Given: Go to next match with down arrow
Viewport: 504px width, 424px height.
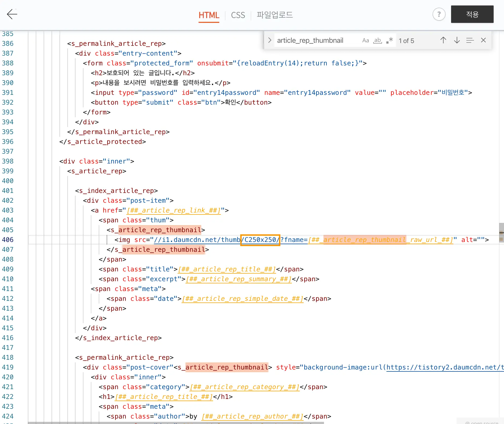Looking at the screenshot, I should [x=457, y=40].
